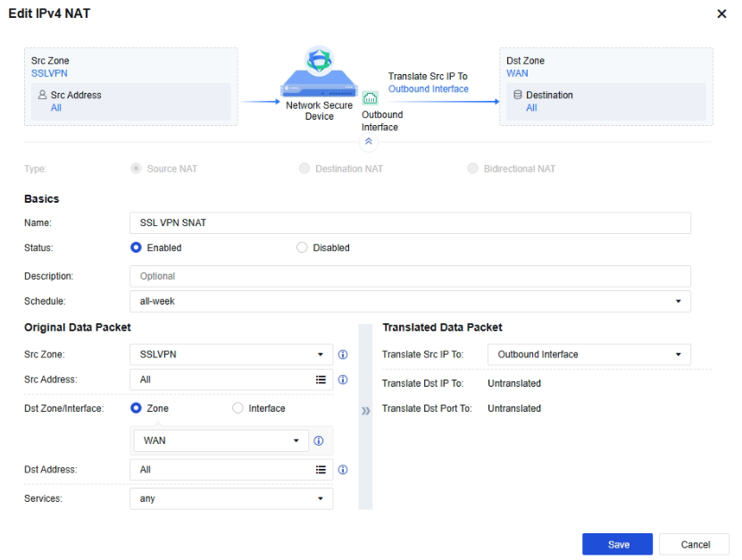
Task: Click info icon next to WAN dropdown
Action: 319,440
